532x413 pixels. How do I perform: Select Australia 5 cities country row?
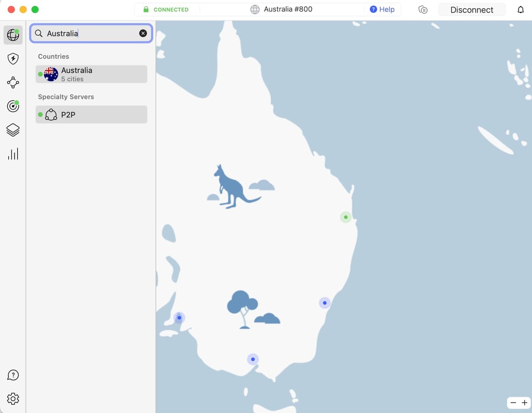coord(91,74)
